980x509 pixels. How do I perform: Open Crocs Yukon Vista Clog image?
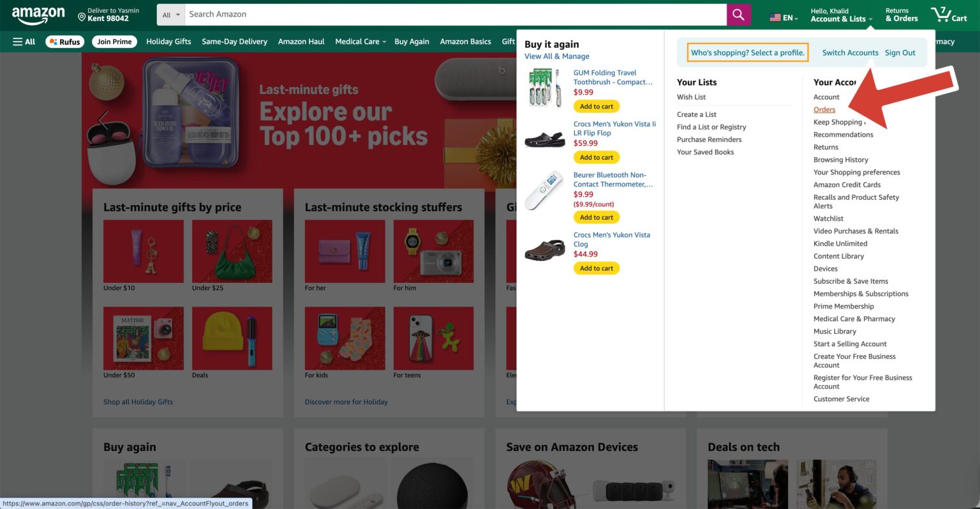(544, 249)
